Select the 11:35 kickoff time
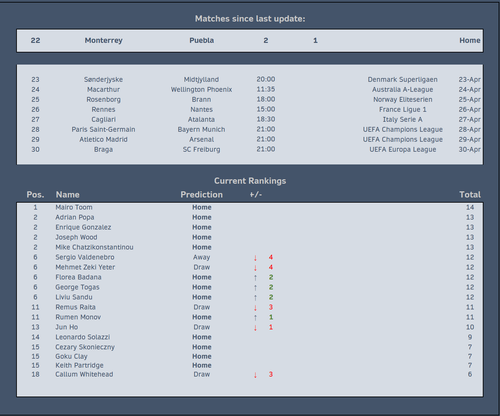Image resolution: width=500 pixels, height=416 pixels. [266, 89]
